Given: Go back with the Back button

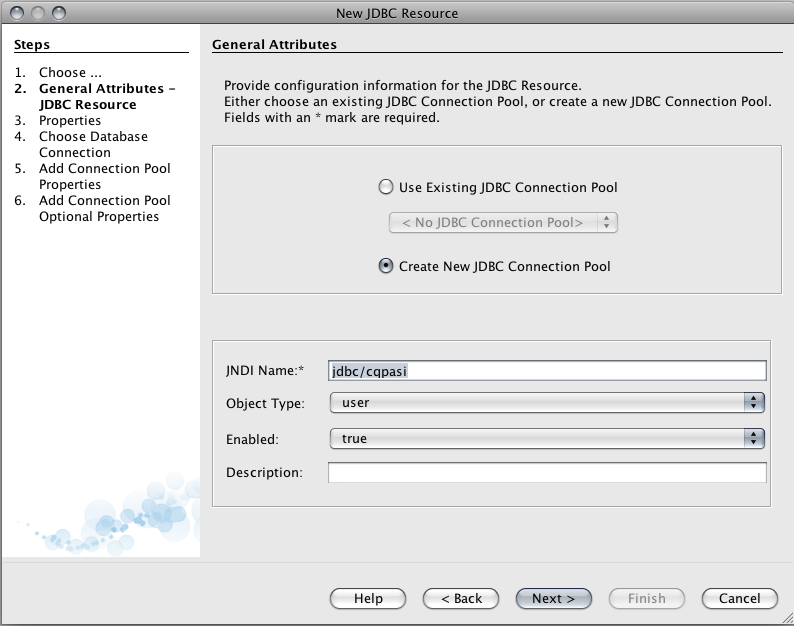Looking at the screenshot, I should 461,598.
